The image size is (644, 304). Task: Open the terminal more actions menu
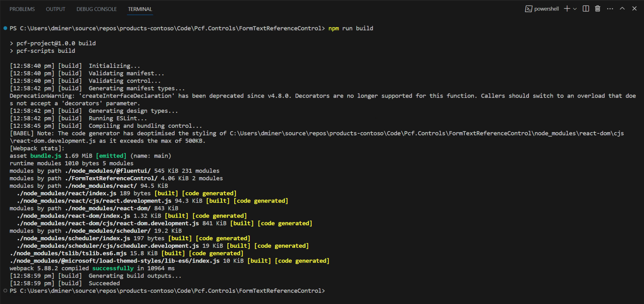[609, 8]
